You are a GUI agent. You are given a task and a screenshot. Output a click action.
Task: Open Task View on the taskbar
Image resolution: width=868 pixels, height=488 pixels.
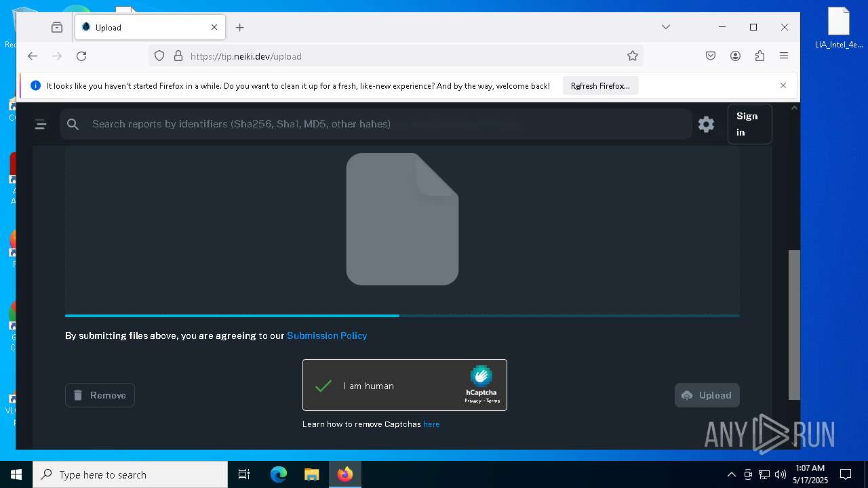click(x=244, y=474)
